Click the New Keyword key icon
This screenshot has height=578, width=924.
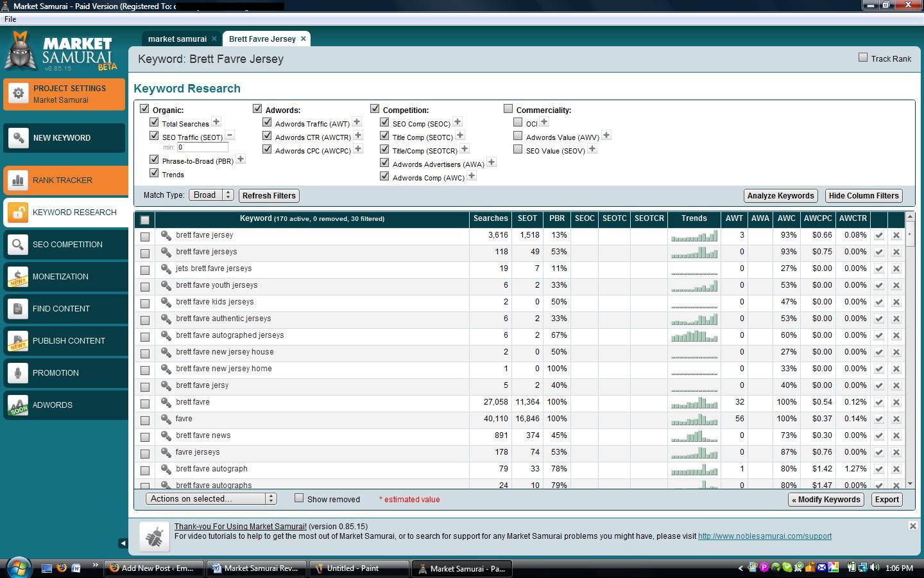pyautogui.click(x=19, y=138)
